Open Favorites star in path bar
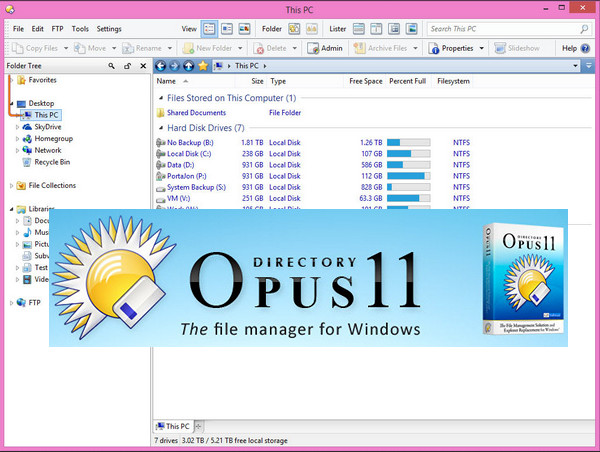Screen dimensions: 600x452 (x=203, y=66)
